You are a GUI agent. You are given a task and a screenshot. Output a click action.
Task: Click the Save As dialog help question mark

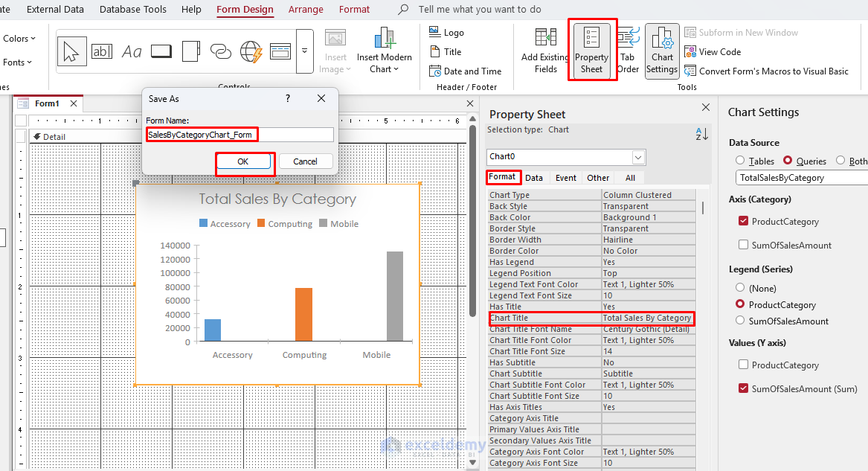[x=287, y=98]
